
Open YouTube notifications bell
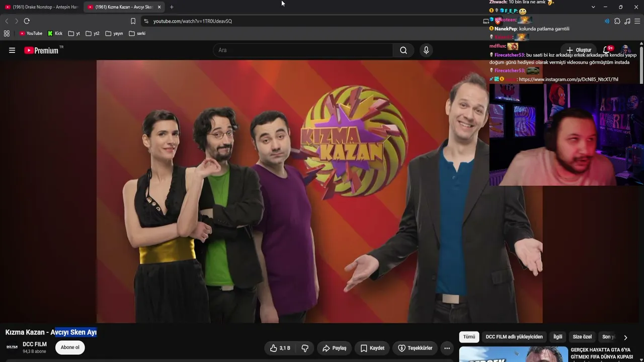coord(607,50)
